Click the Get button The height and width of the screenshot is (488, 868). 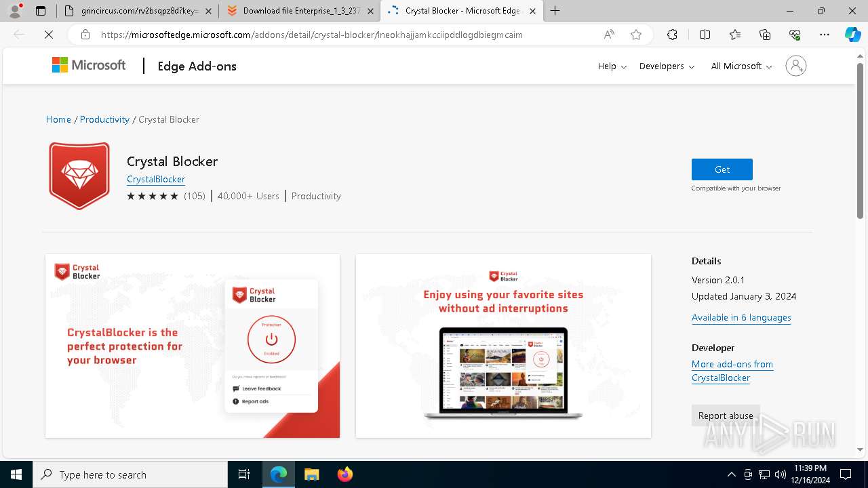coord(722,169)
